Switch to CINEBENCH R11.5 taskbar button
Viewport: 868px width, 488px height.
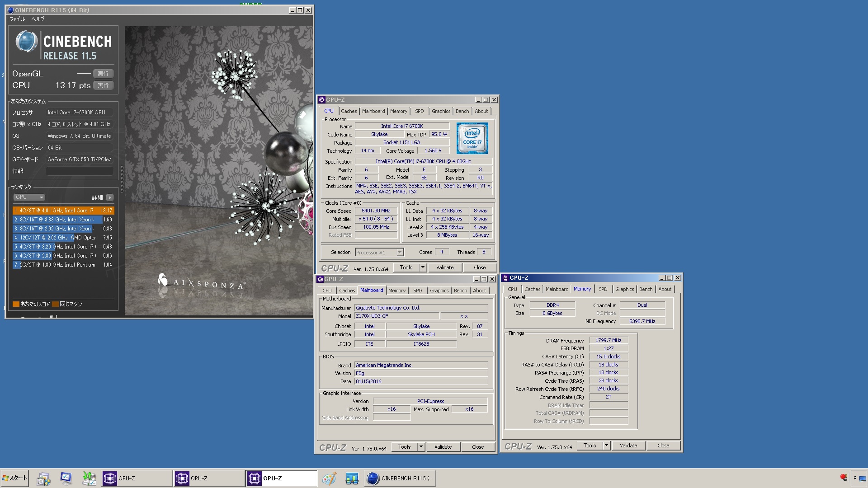[x=400, y=478]
